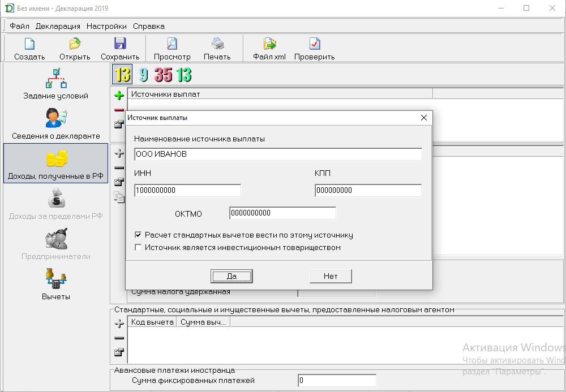
Task: Click the КПП input field
Action: point(368,190)
